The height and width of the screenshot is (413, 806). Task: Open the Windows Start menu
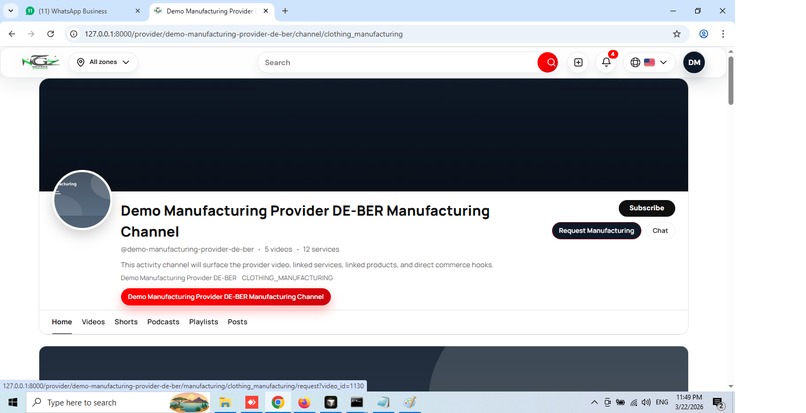click(12, 402)
